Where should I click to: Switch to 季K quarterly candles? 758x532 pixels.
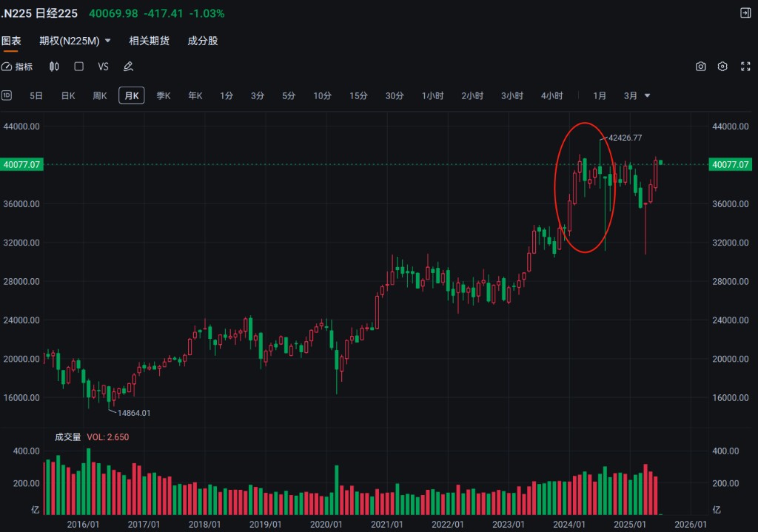[164, 95]
